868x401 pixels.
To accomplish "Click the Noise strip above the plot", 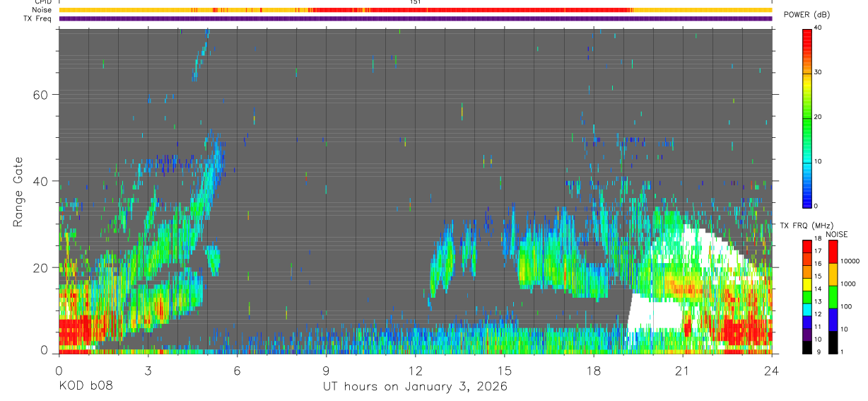I will (415, 10).
